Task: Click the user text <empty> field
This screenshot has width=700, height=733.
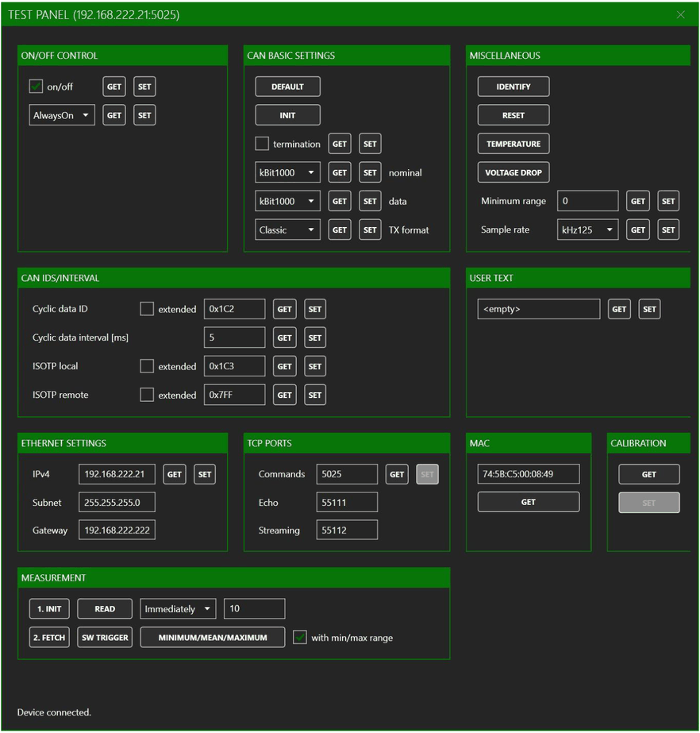Action: pos(539,309)
